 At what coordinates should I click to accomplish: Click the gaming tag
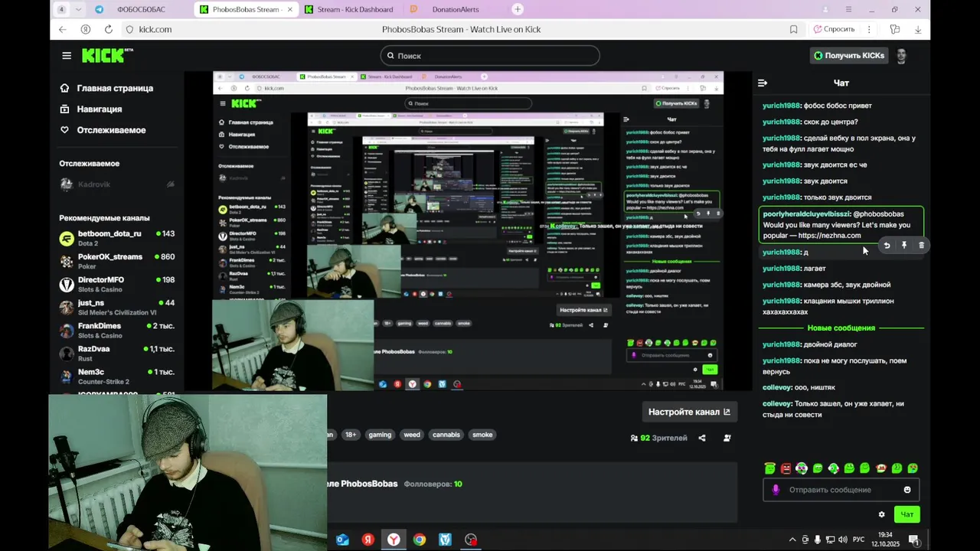pyautogui.click(x=380, y=435)
